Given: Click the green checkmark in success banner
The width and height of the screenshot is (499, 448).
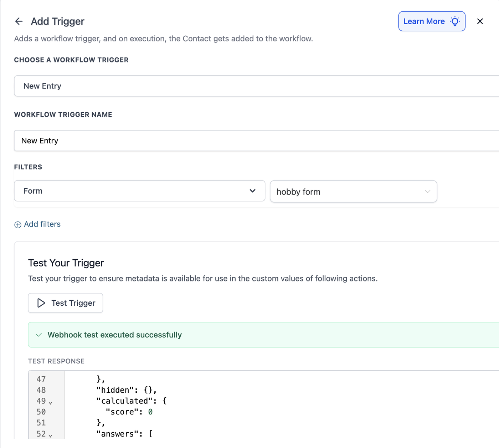Looking at the screenshot, I should 39,335.
